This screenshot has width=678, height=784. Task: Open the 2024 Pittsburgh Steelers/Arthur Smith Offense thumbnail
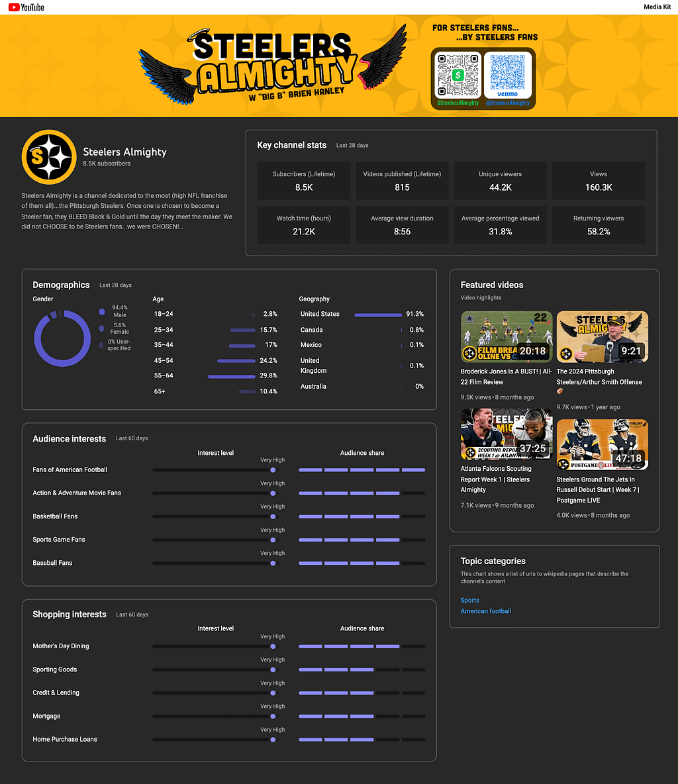[x=602, y=336]
